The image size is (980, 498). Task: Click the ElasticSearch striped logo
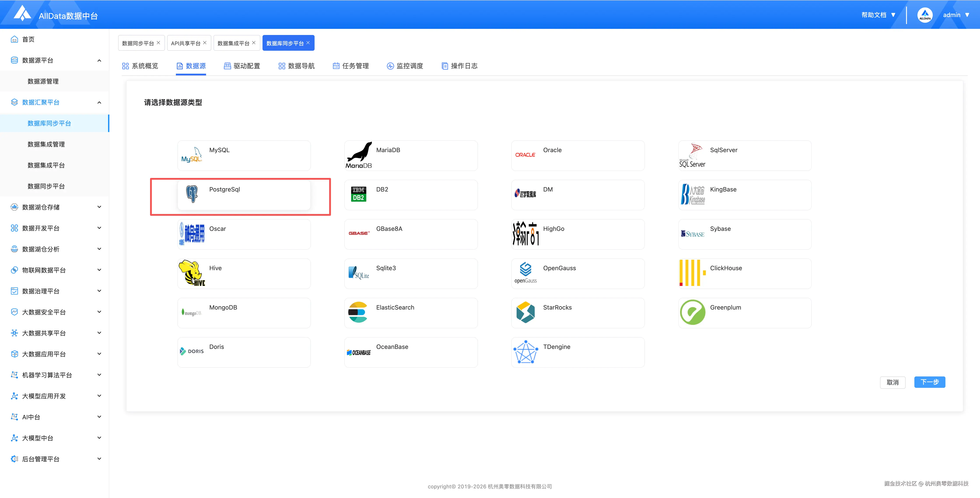point(358,312)
